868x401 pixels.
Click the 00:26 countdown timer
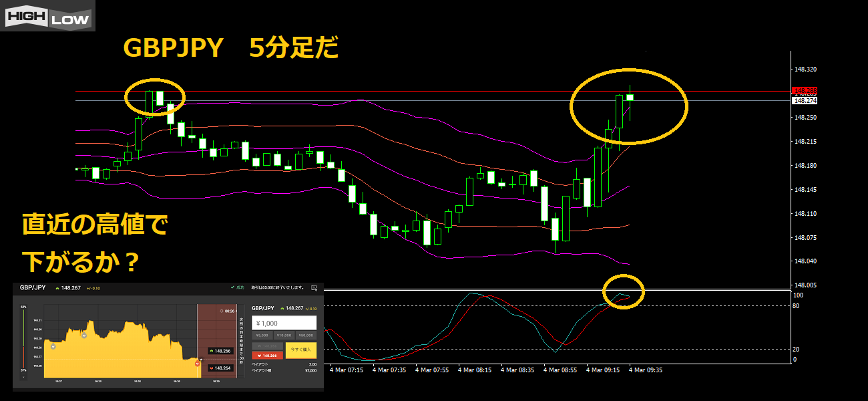point(227,311)
